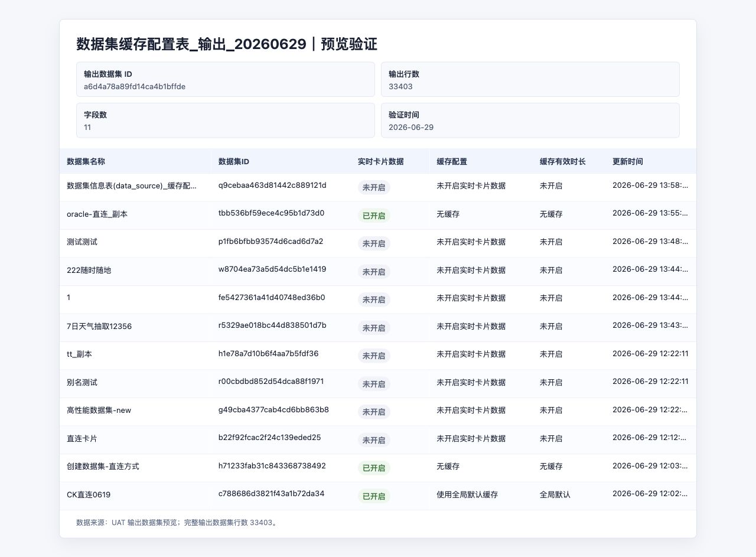Click the 验证时间 value 2026-06-29
This screenshot has width=756, height=557.
(411, 127)
